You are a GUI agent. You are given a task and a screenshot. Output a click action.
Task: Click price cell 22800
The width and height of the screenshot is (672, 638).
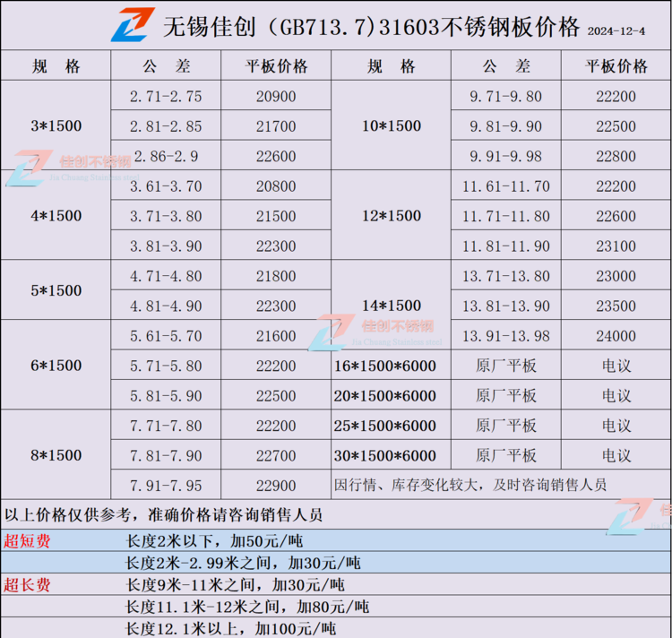pyautogui.click(x=616, y=156)
